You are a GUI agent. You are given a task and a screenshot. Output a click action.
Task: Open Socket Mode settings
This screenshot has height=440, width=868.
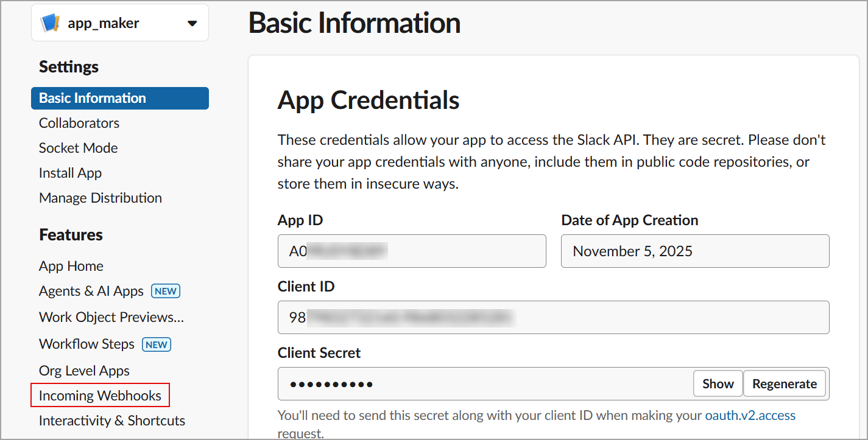coord(79,148)
